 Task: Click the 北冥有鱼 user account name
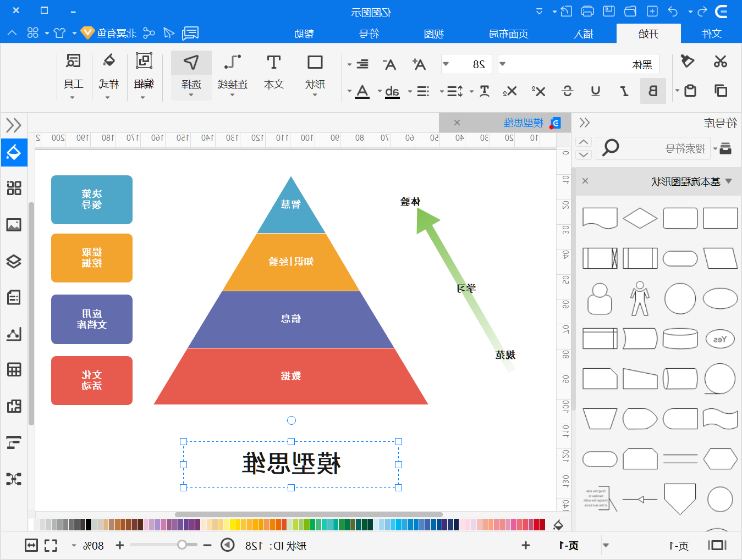116,34
